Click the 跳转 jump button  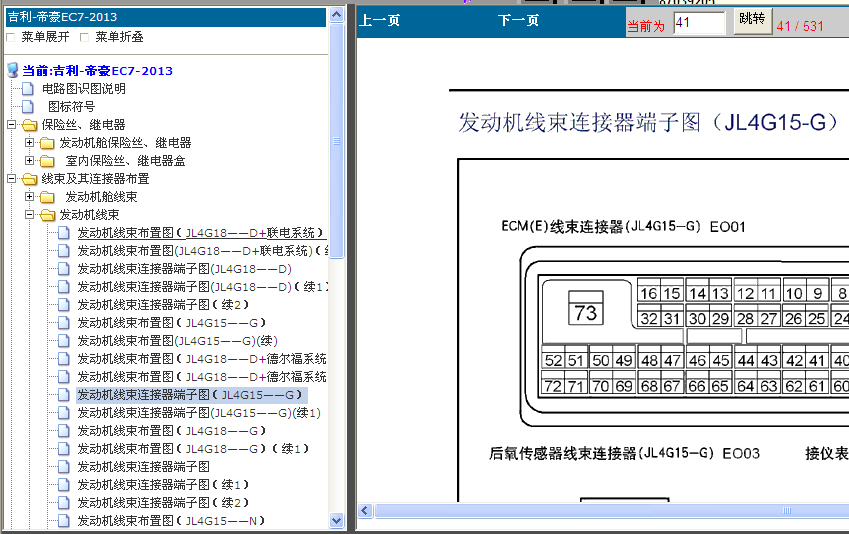click(753, 21)
